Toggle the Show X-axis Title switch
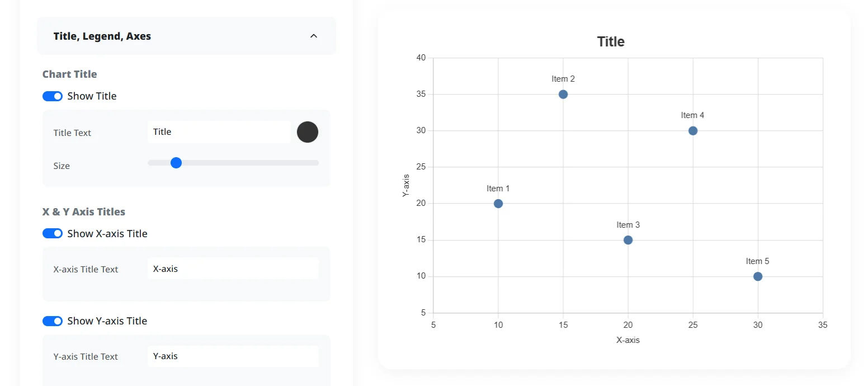 [53, 234]
